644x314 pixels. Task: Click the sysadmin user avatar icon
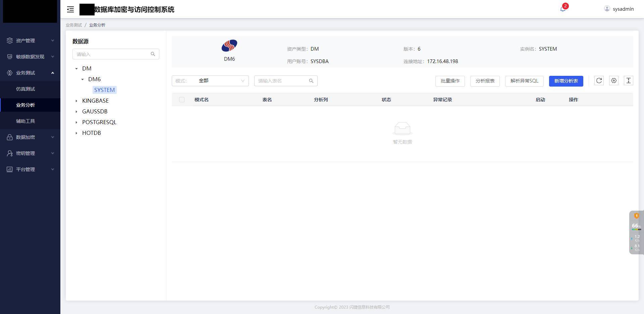click(x=607, y=9)
